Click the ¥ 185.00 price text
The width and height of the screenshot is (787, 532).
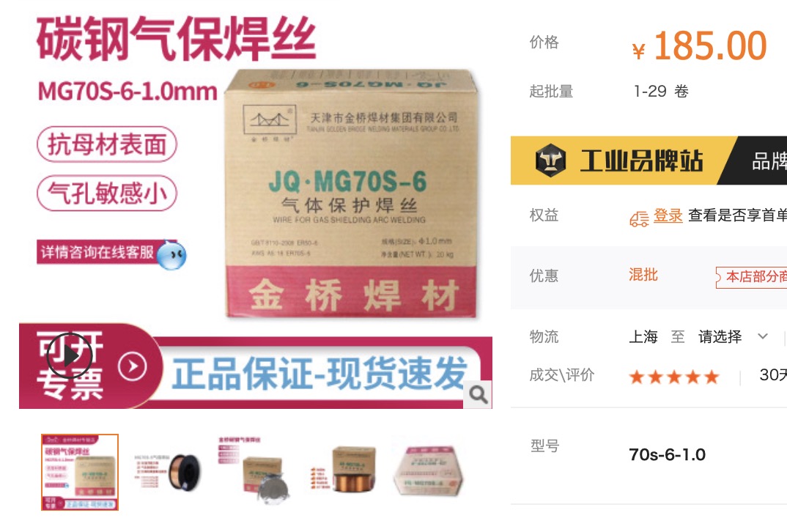[699, 46]
